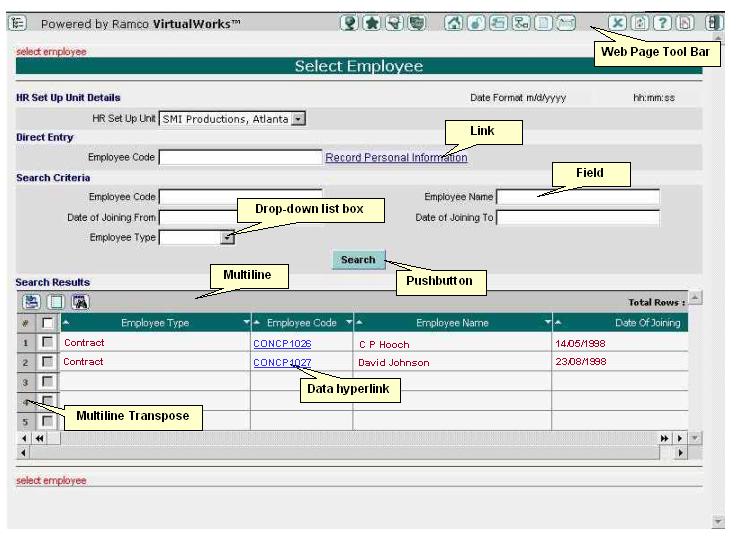Click the exit door icon at far right

[713, 23]
